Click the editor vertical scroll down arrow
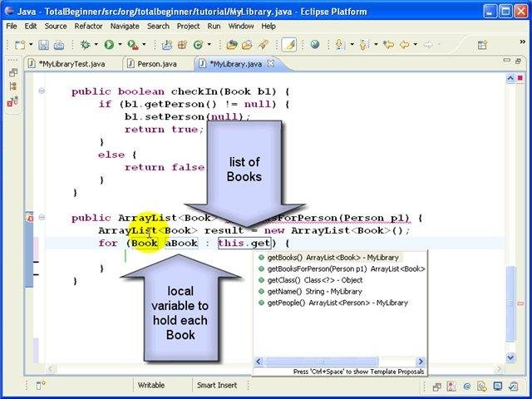Screen dimensions: 532x399 (510, 357)
